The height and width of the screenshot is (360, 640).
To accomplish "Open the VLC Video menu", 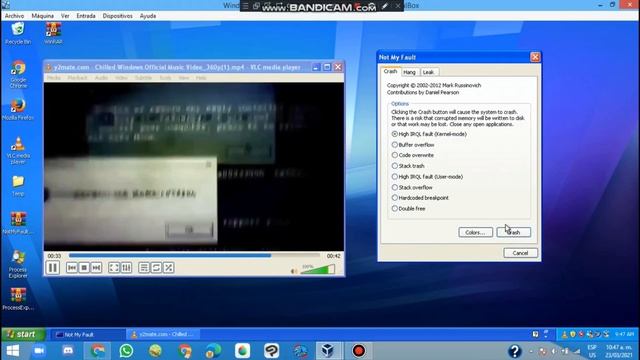I will point(121,78).
